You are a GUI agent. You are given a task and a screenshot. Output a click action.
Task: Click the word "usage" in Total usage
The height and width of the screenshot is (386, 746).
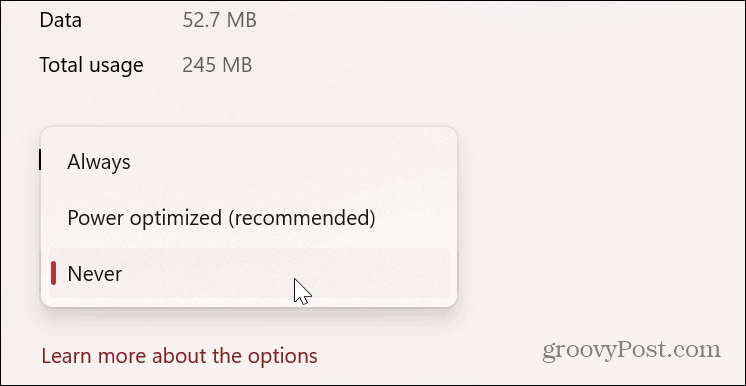tap(119, 67)
